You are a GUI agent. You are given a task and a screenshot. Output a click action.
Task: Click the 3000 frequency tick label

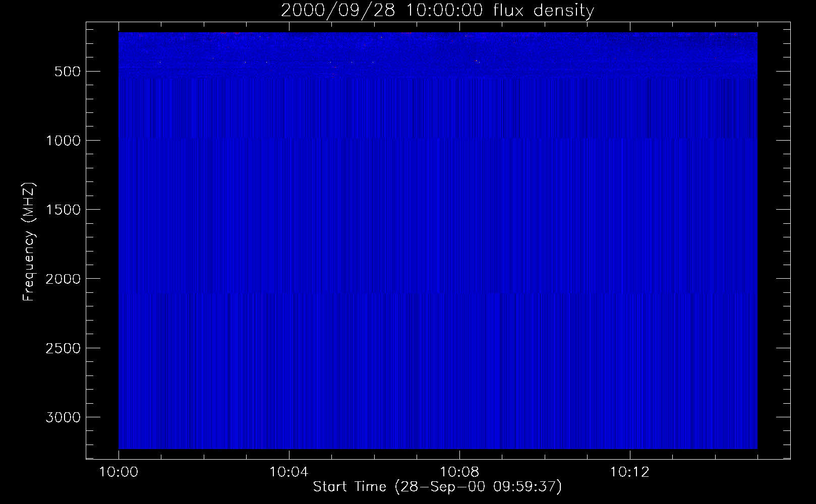click(63, 417)
